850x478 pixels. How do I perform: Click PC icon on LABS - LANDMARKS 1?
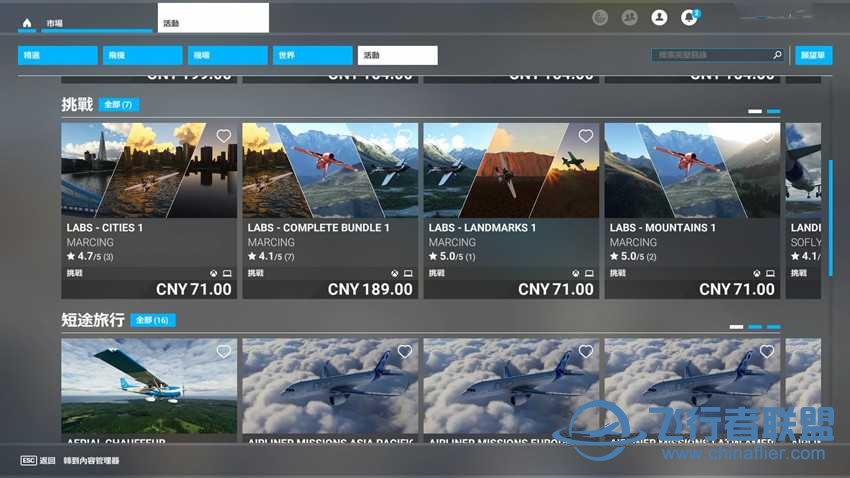tap(589, 274)
